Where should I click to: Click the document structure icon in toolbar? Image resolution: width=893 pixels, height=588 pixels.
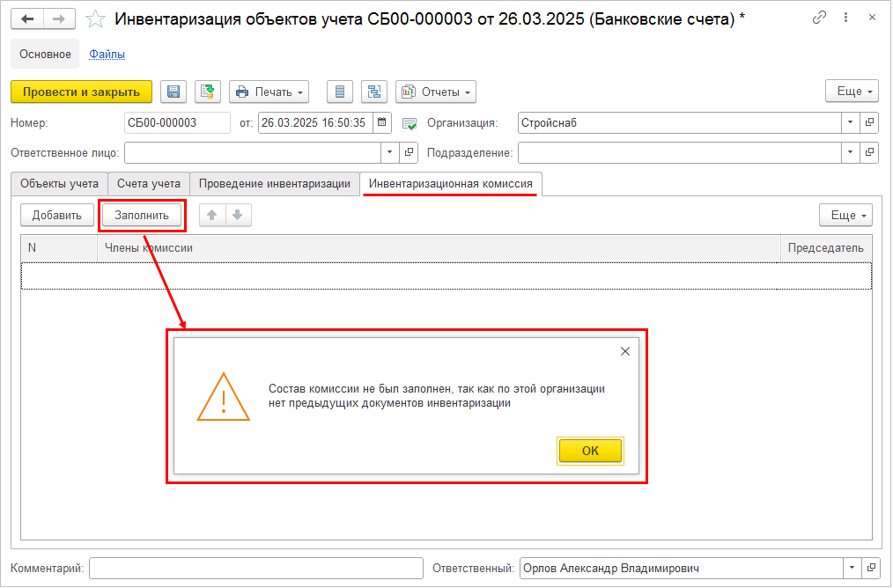(374, 92)
